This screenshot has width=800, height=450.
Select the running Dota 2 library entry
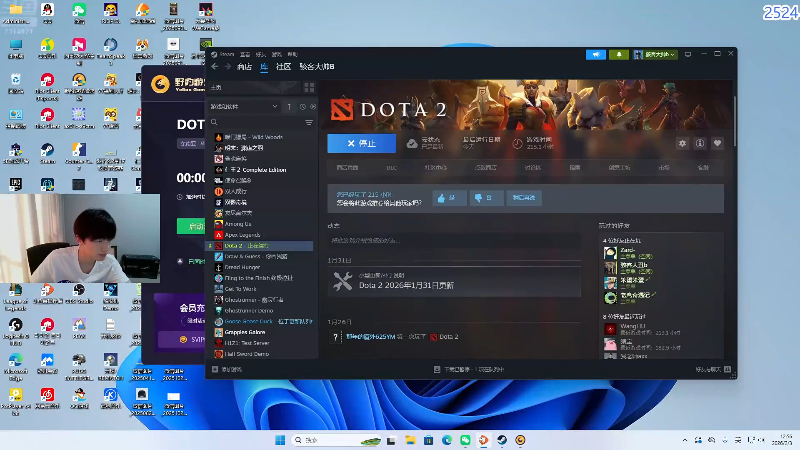click(261, 246)
